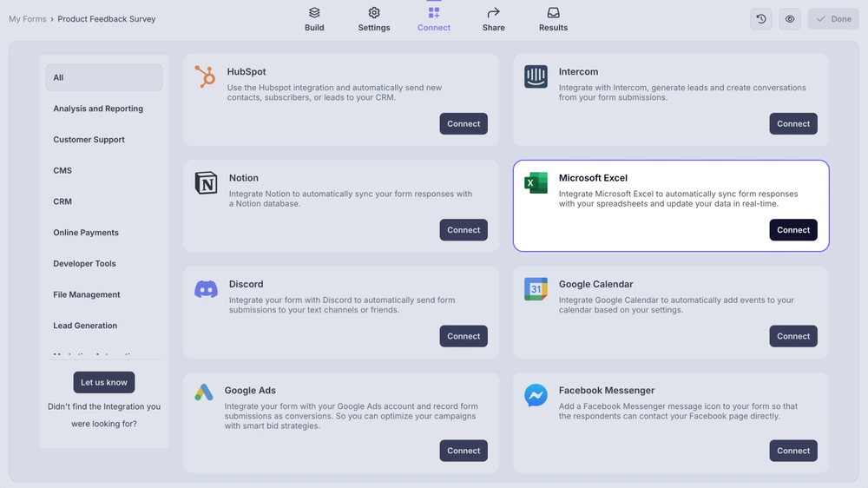
Task: View the Results tab
Action: tap(553, 19)
